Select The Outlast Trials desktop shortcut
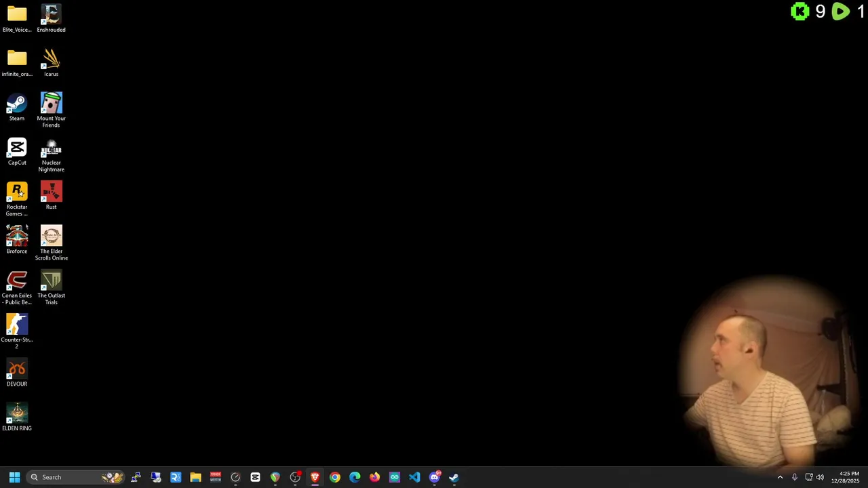Screen dimensions: 868x488 [x=51, y=287]
